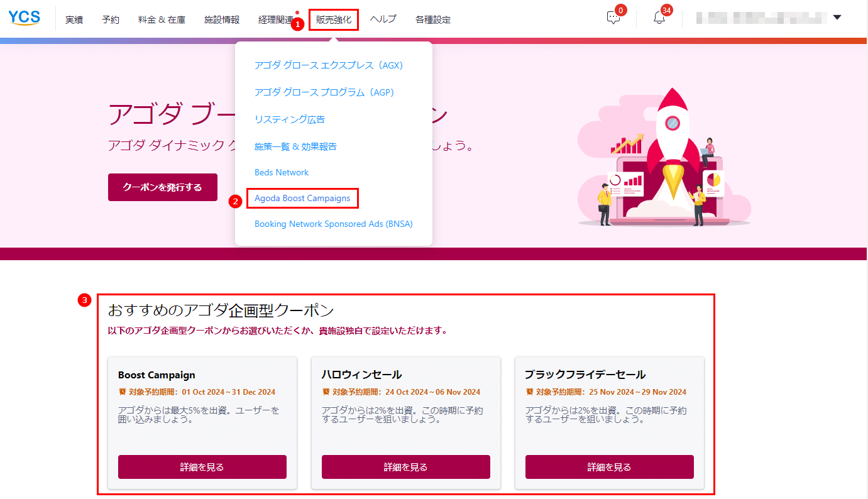
Task: Open the notifications bell icon
Action: [659, 18]
